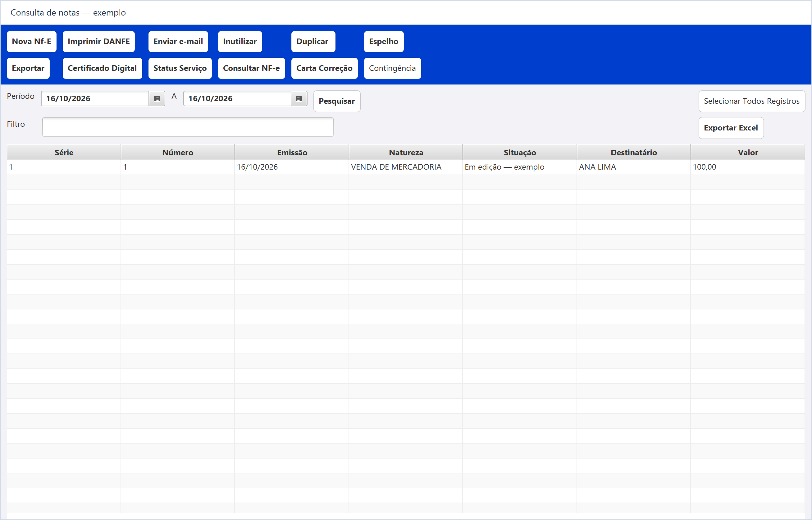Select cell VENDA DE MERCADORIA
The image size is (812, 520).
click(405, 167)
